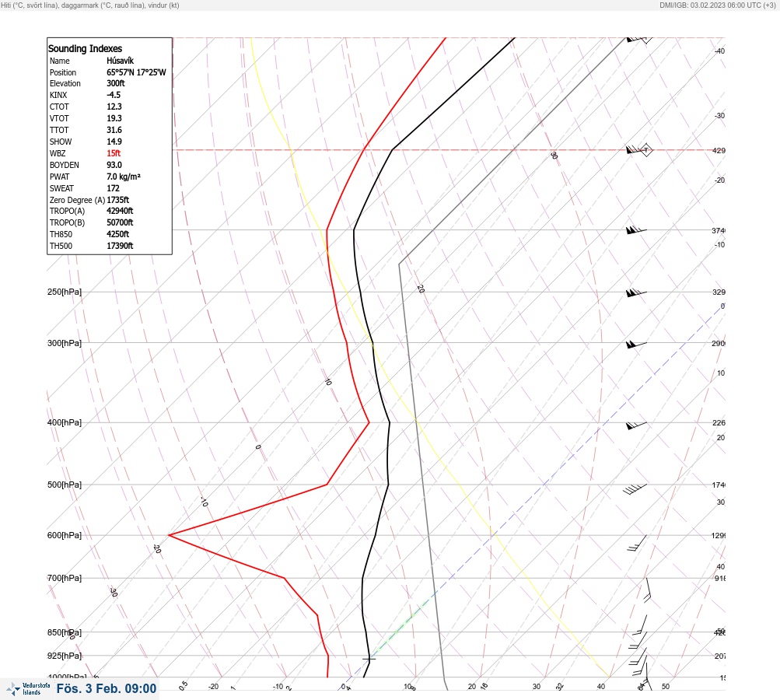Click the 250[hPa] pressure label
Image resolution: width=780 pixels, height=700 pixels.
[65, 292]
